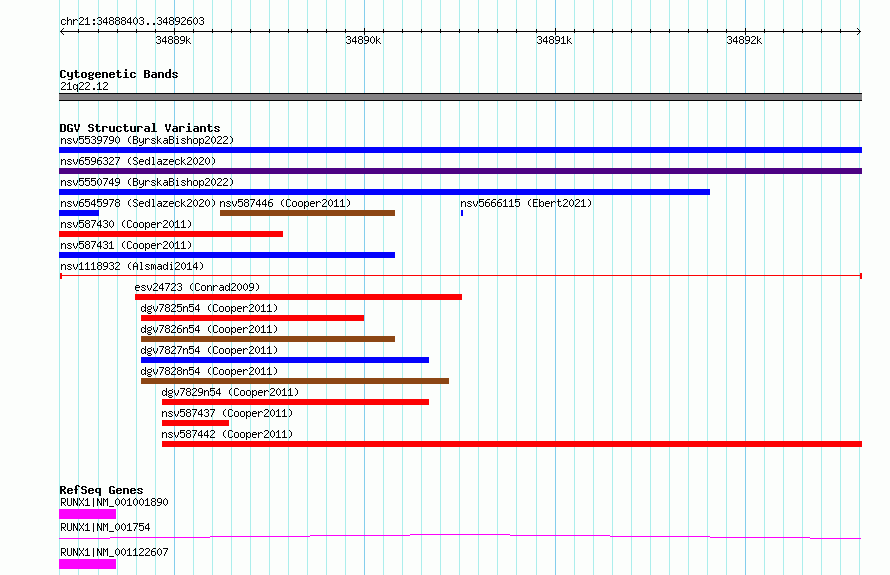Open the RUNX1|NM_001754 gene label
This screenshot has width=890, height=575.
point(105,527)
